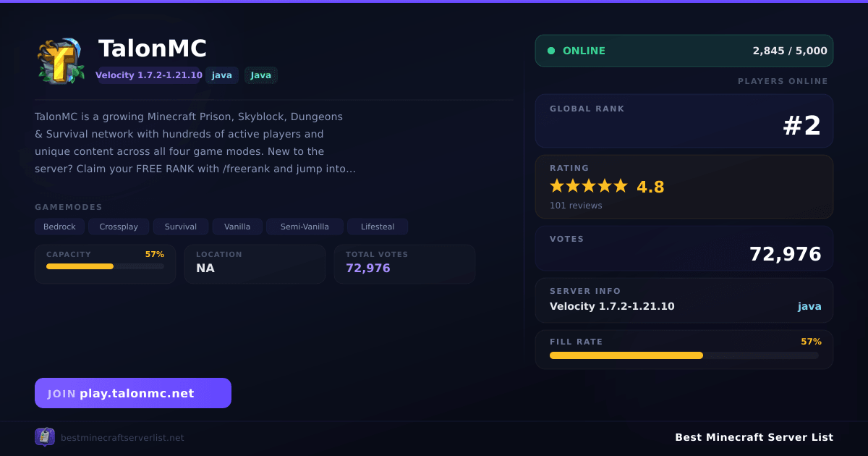Click the GAMEMODES section heading
Screen dimensions: 868x456
point(69,207)
